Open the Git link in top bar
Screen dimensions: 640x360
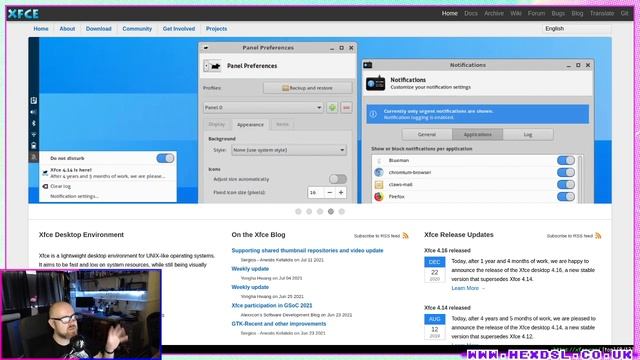624,13
